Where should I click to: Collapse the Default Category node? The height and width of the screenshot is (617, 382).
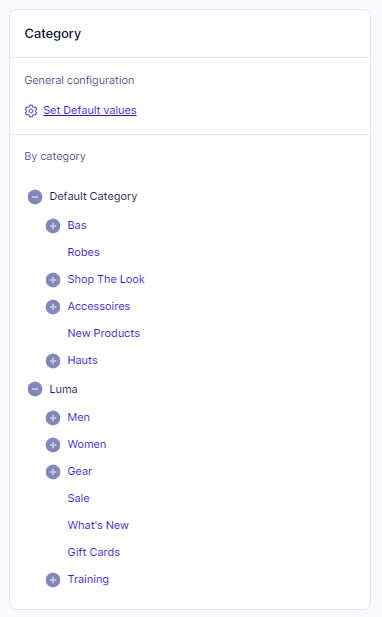click(x=35, y=197)
